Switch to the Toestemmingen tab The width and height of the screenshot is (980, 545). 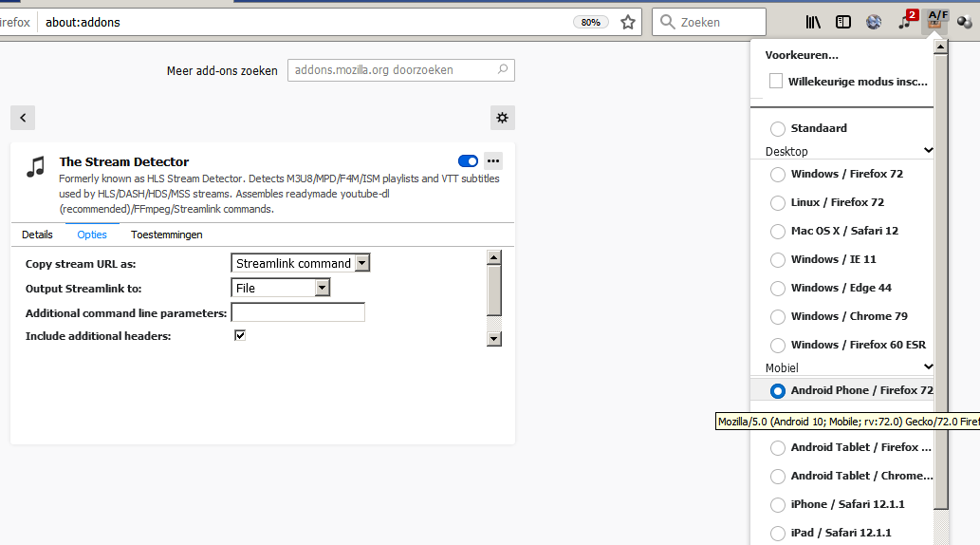[x=167, y=235]
